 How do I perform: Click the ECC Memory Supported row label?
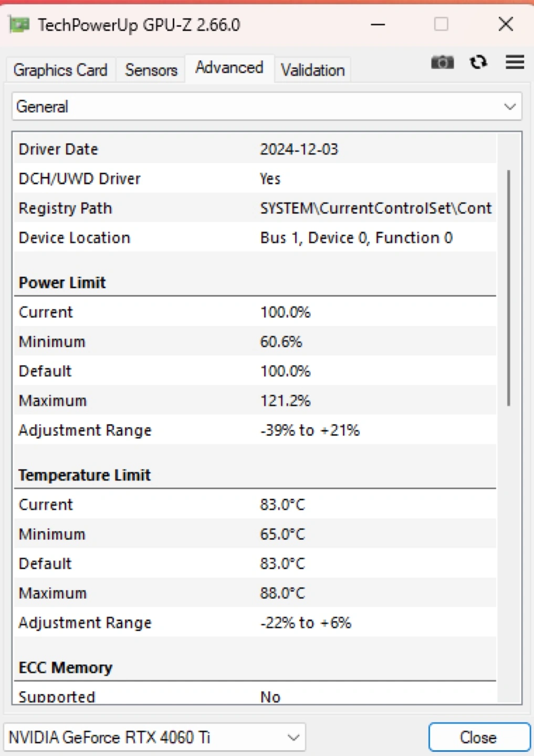click(x=57, y=697)
